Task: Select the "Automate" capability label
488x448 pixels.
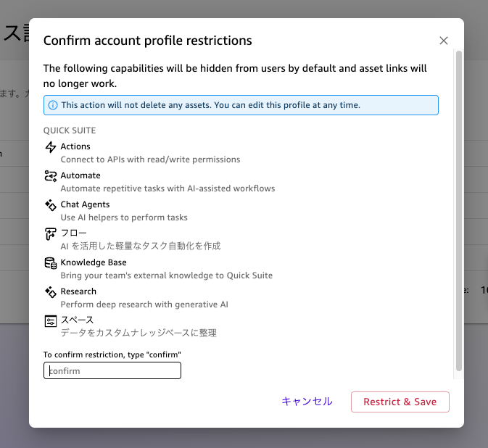Action: (x=80, y=175)
